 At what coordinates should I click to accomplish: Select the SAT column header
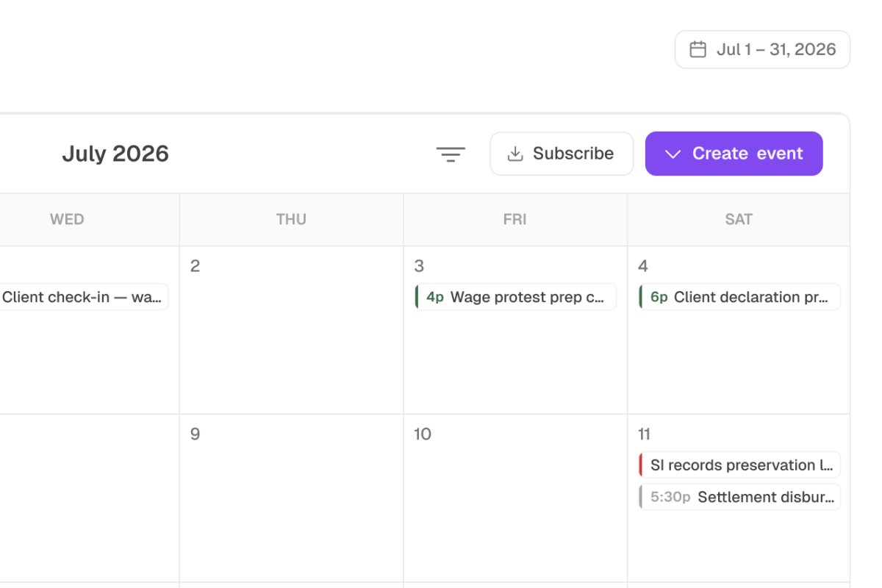(739, 219)
